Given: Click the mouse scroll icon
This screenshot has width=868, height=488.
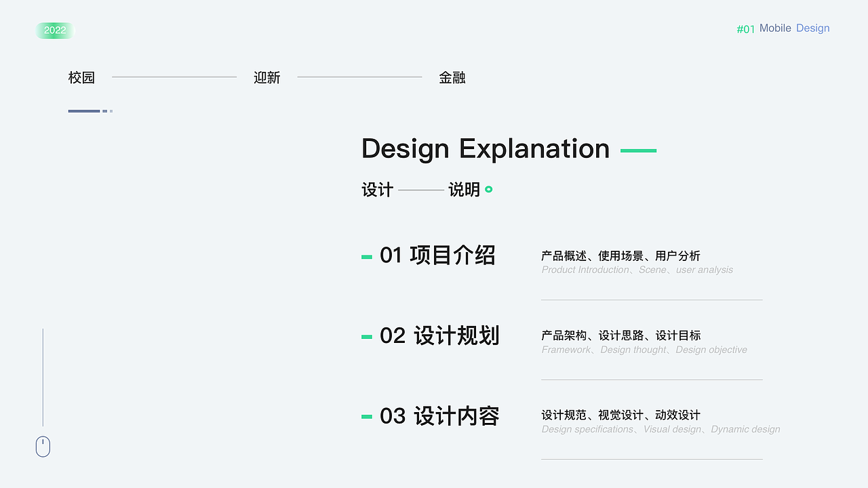Looking at the screenshot, I should coord(43,447).
